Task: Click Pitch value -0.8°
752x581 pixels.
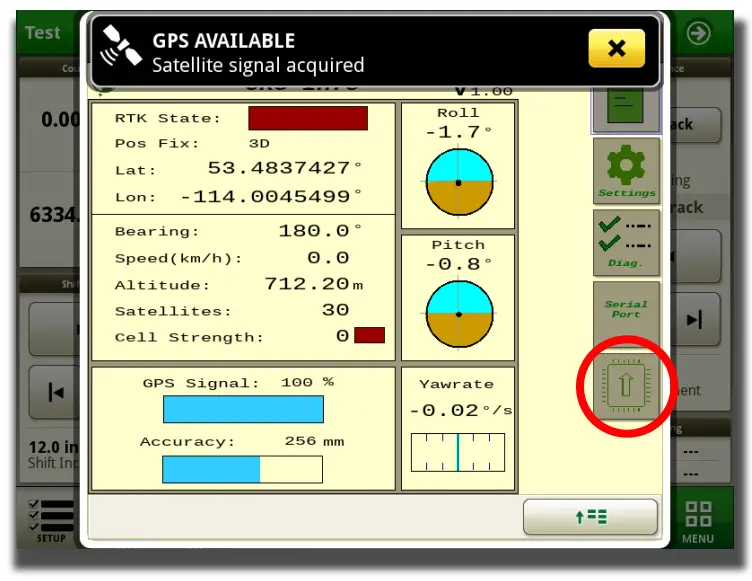Action: (x=458, y=263)
